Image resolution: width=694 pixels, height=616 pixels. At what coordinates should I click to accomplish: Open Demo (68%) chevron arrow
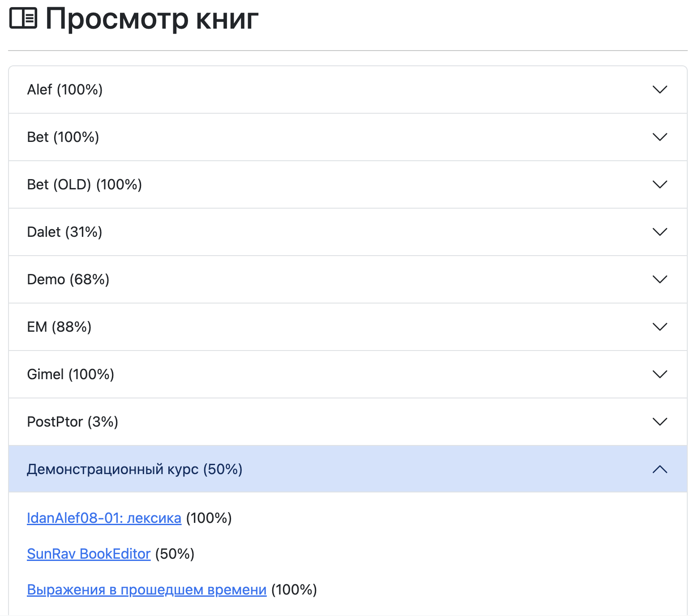[x=660, y=279]
